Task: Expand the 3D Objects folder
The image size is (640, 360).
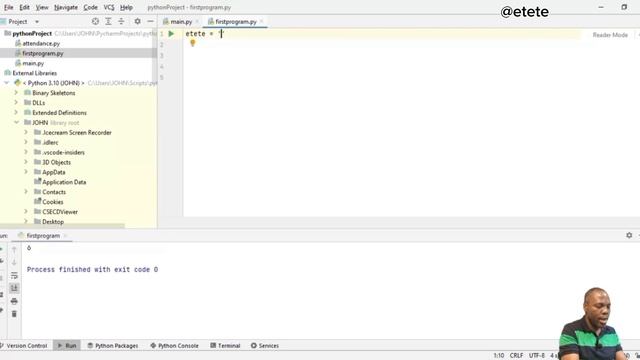Action: (x=26, y=162)
